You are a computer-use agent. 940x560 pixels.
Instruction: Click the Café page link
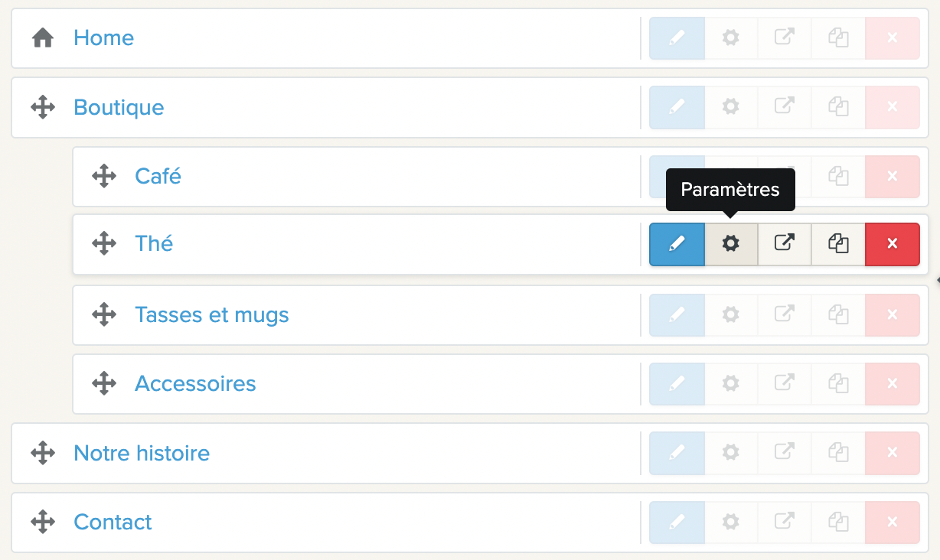click(x=158, y=176)
